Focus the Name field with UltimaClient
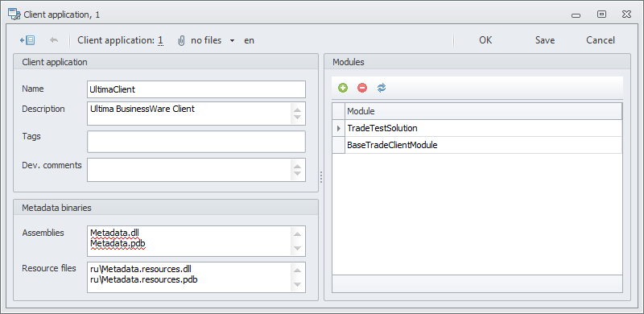 pyautogui.click(x=196, y=89)
